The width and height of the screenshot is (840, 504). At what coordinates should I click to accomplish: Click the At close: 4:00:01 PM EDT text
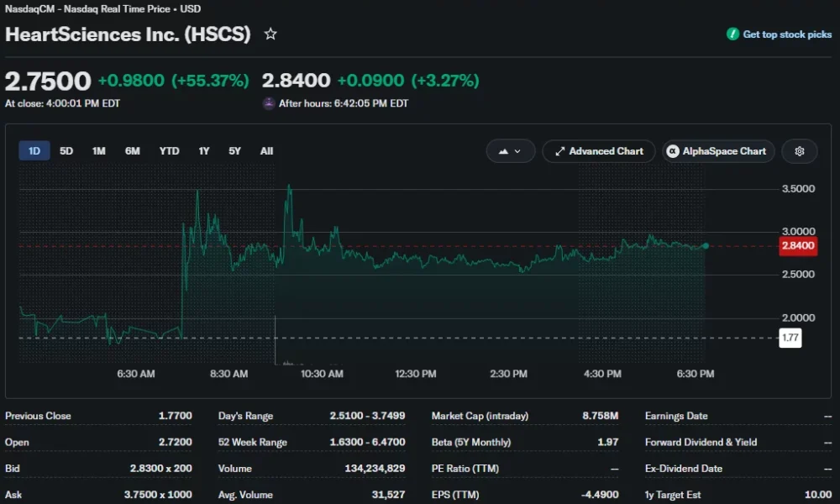tap(62, 103)
